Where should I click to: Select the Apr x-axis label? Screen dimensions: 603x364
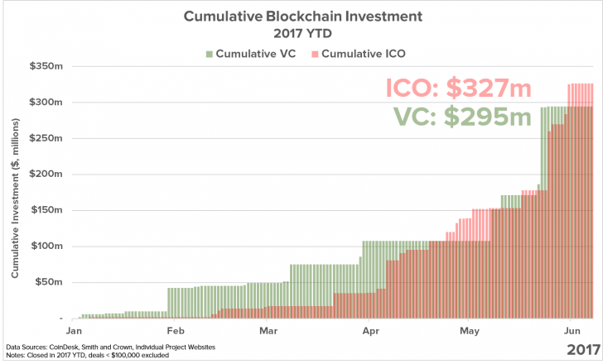[371, 331]
